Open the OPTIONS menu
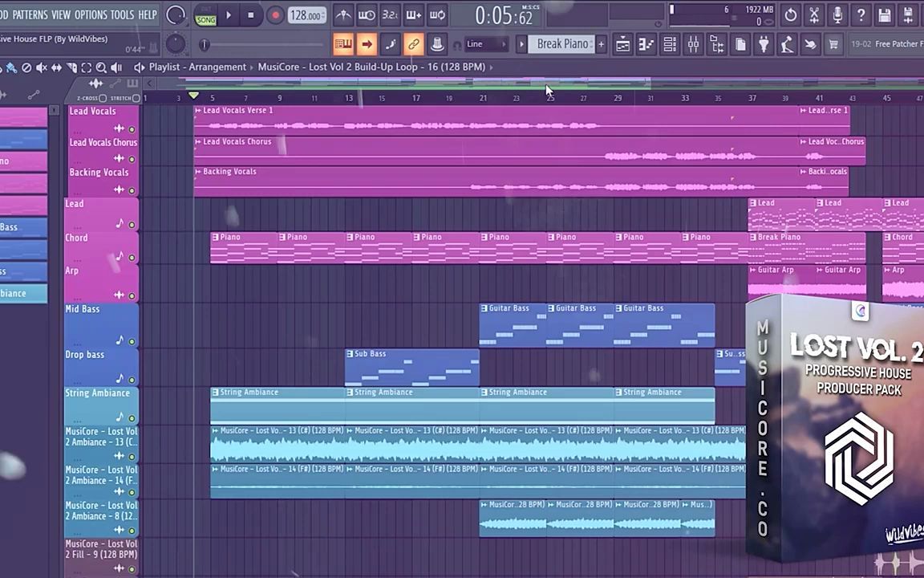924x578 pixels. coord(91,14)
